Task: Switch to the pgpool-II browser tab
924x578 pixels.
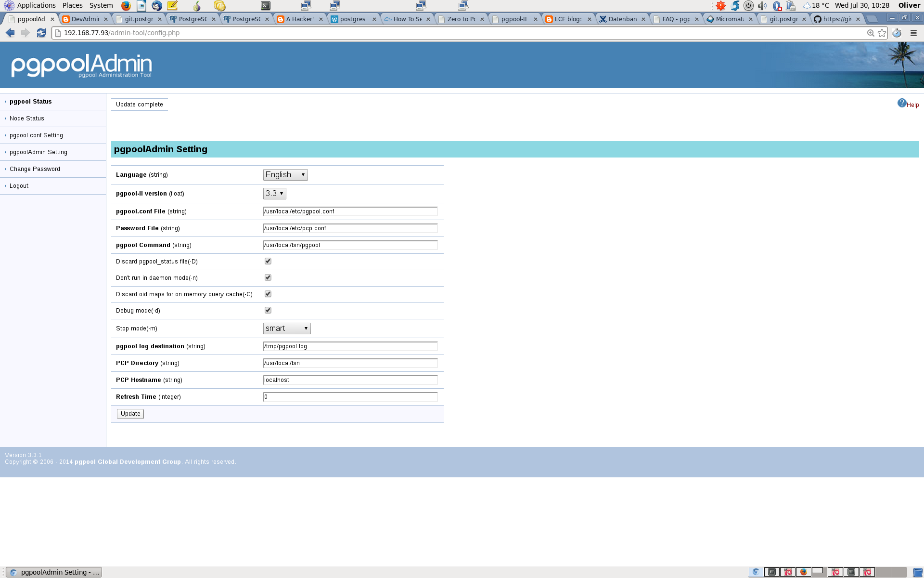Action: [x=515, y=19]
